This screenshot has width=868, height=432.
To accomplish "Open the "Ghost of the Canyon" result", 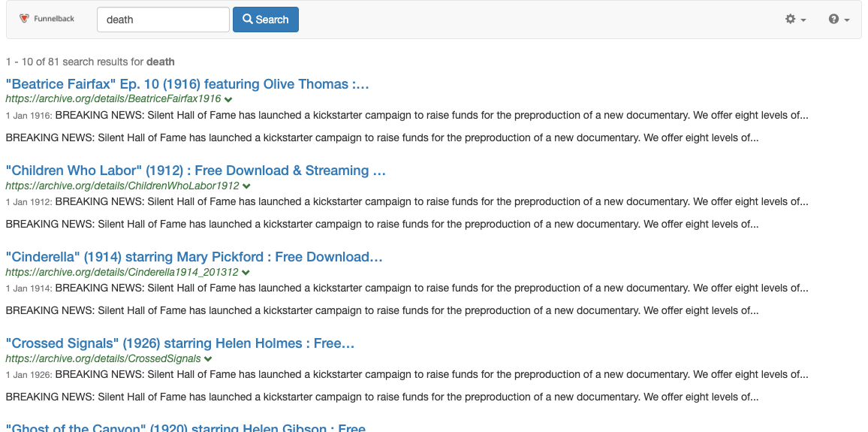I will pyautogui.click(x=185, y=427).
